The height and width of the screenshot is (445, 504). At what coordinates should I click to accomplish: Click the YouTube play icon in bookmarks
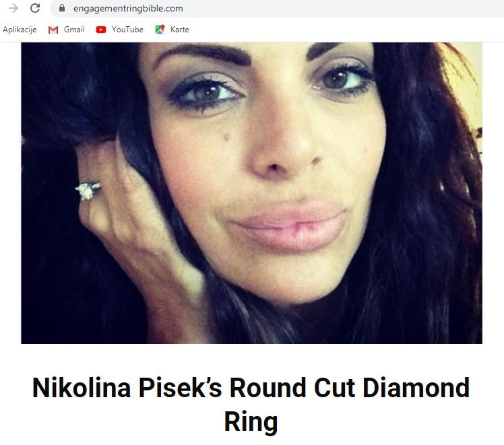click(101, 30)
